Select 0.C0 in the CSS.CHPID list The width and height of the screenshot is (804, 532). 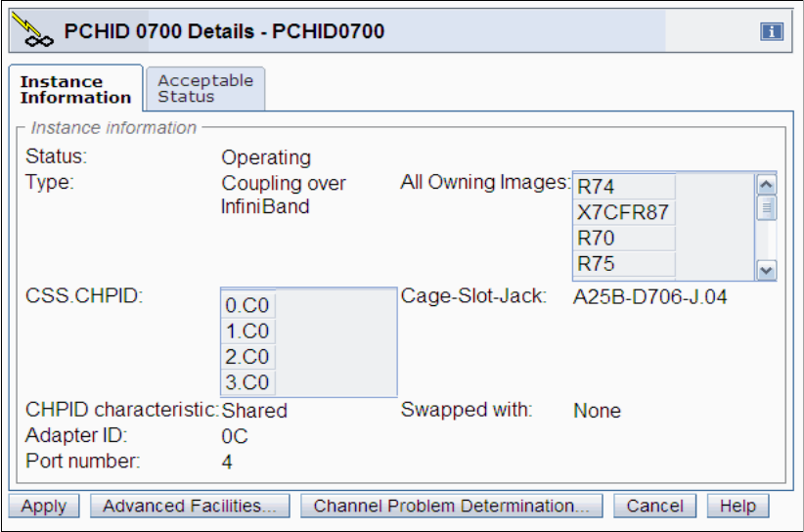pyautogui.click(x=246, y=305)
